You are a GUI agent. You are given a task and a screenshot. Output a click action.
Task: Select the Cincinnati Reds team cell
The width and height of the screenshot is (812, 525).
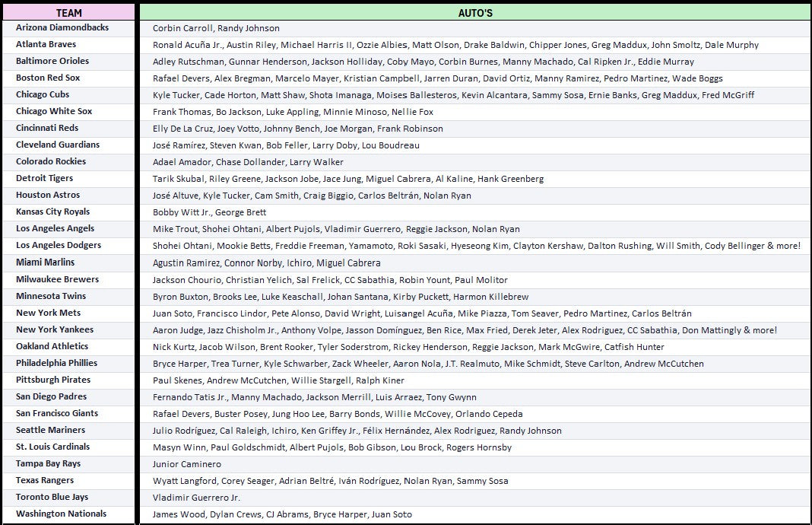click(x=68, y=129)
